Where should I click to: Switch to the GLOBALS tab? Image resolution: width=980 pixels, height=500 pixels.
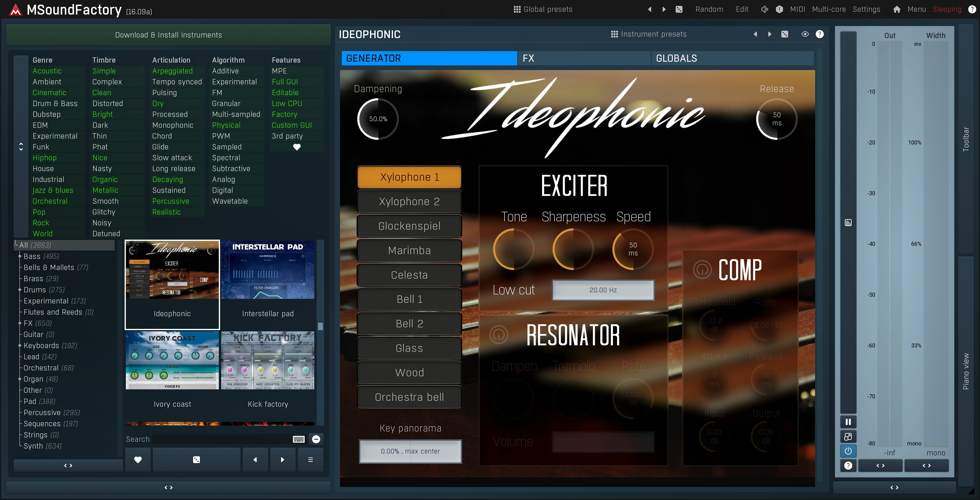732,58
